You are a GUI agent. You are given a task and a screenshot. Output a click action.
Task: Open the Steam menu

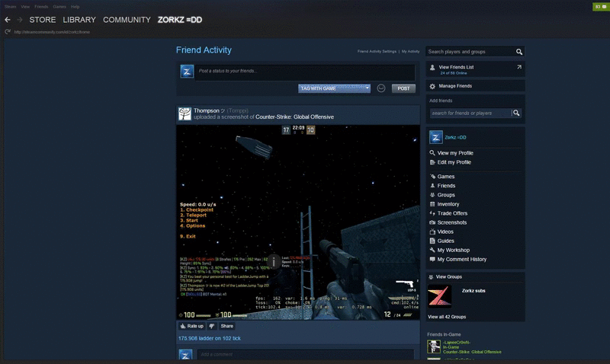pyautogui.click(x=10, y=7)
